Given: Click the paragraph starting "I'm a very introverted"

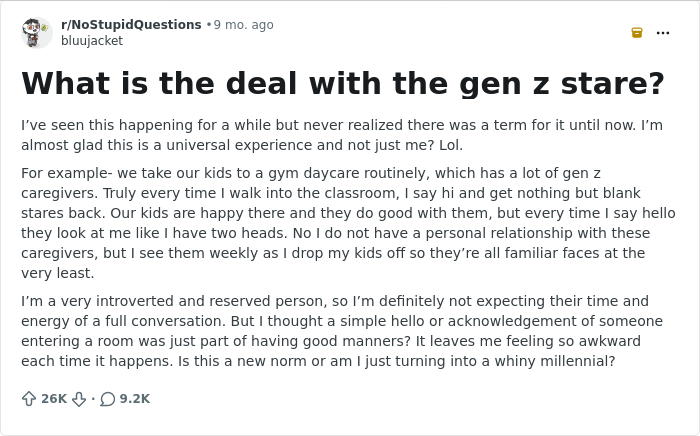Looking at the screenshot, I should tap(340, 331).
